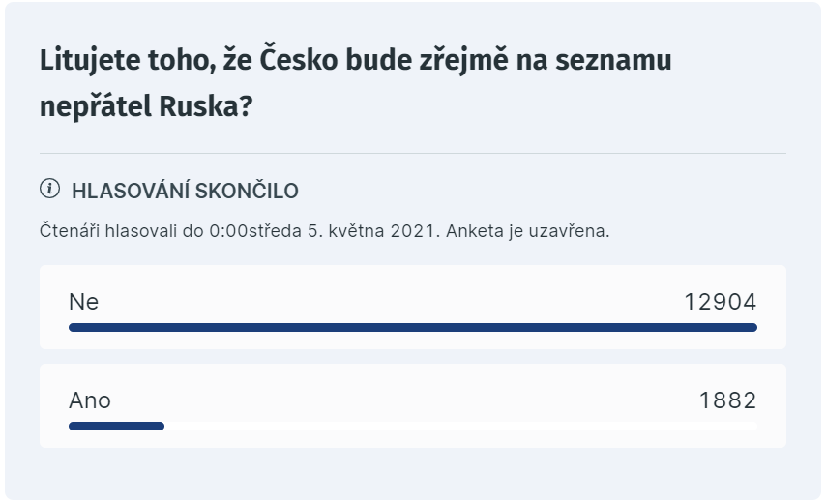The image size is (826, 504).
Task: Click the full Ne result bar
Action: click(413, 328)
